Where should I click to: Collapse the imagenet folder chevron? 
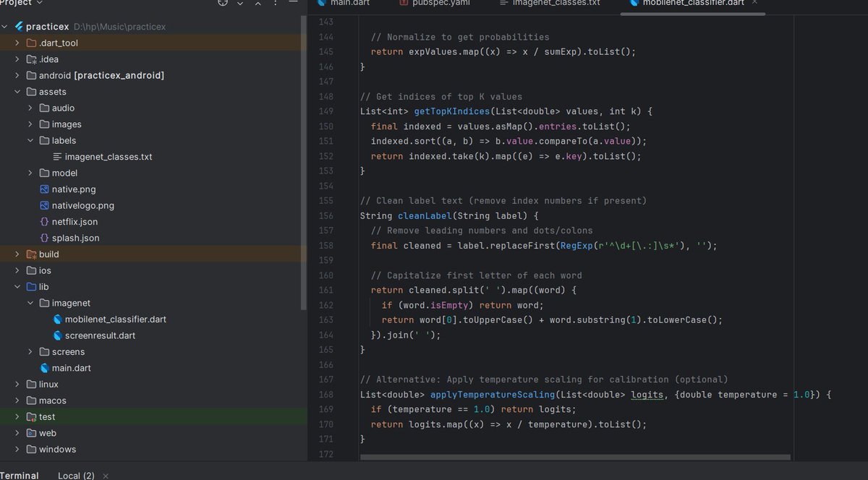pos(30,303)
